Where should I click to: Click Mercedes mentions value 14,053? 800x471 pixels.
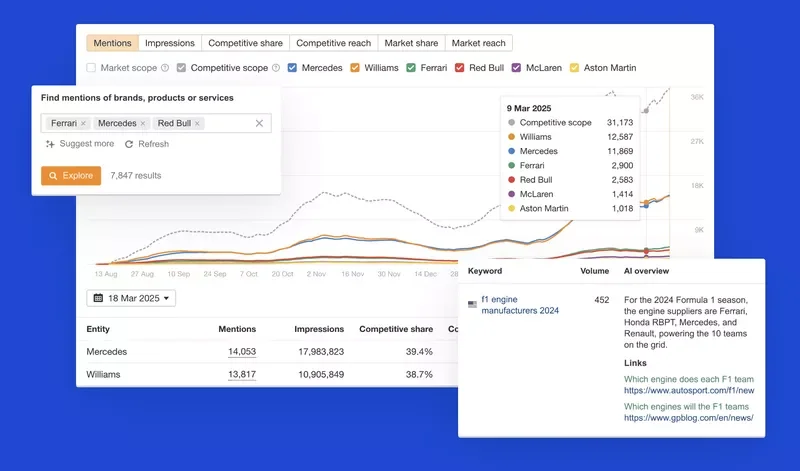[x=241, y=351]
